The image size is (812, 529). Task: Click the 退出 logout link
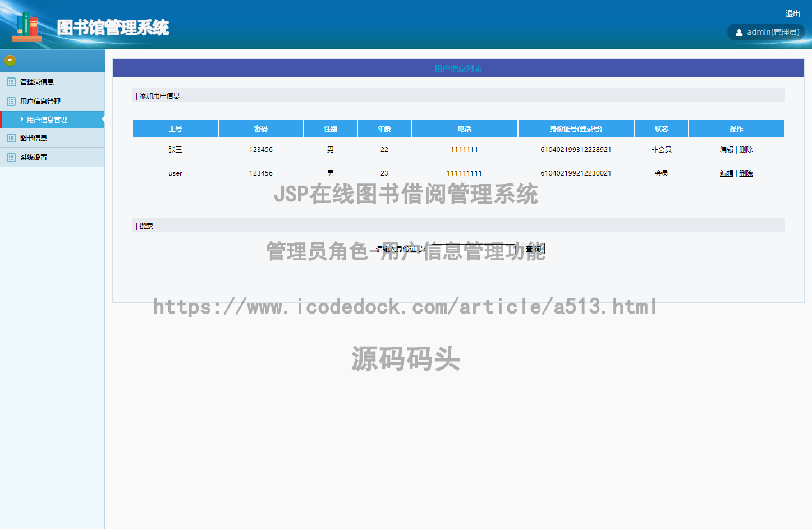pyautogui.click(x=792, y=13)
